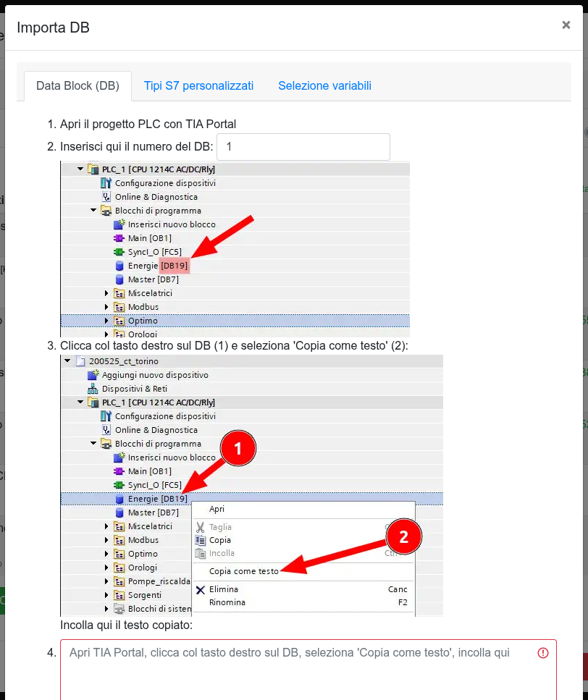This screenshot has width=588, height=700.
Task: Collapse the PLC_1 CPU tree node
Action: pyautogui.click(x=80, y=168)
